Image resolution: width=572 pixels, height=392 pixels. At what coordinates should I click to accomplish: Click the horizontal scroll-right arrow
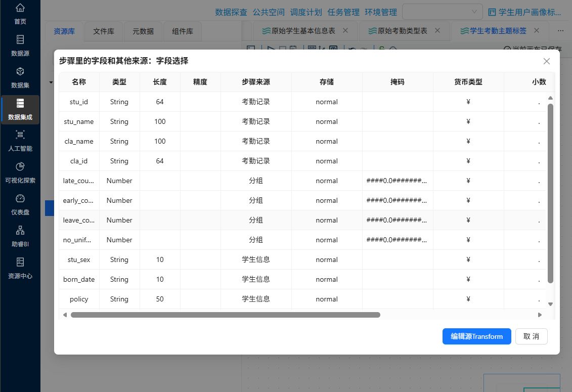pos(540,315)
